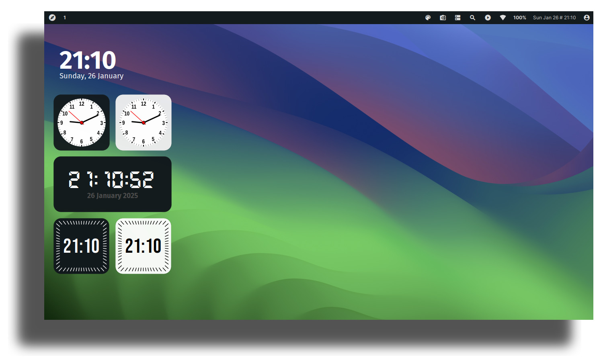603x364 pixels.
Task: Open the server/storage panel icon
Action: pos(458,18)
